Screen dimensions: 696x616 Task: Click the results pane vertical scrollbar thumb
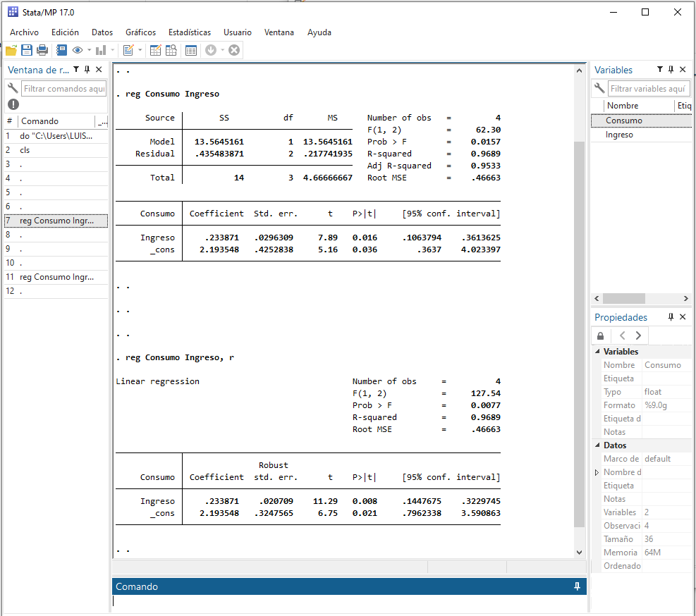click(579, 334)
